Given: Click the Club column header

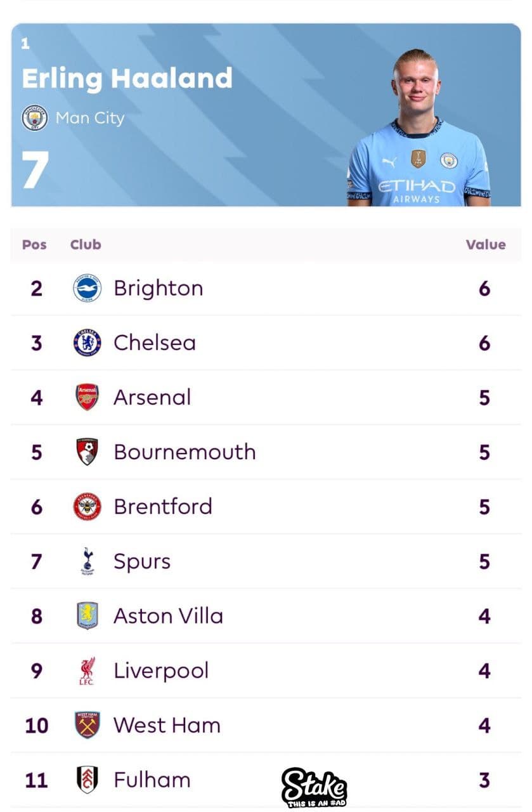Looking at the screenshot, I should coord(86,245).
